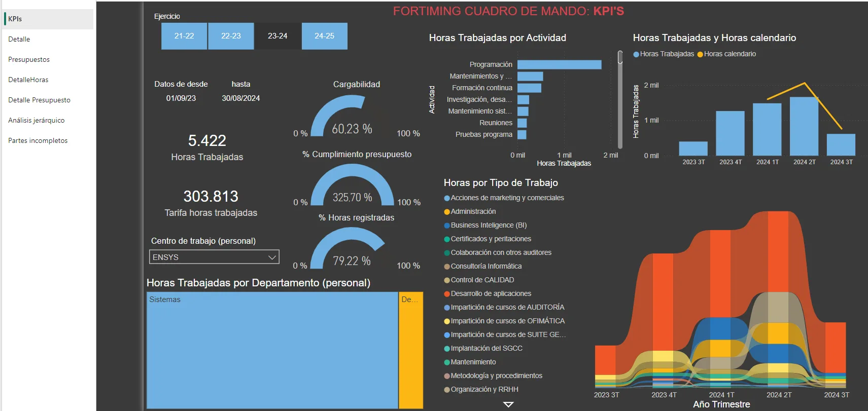Select the Sistemas block in the treemap
This screenshot has height=411, width=868.
click(272, 350)
